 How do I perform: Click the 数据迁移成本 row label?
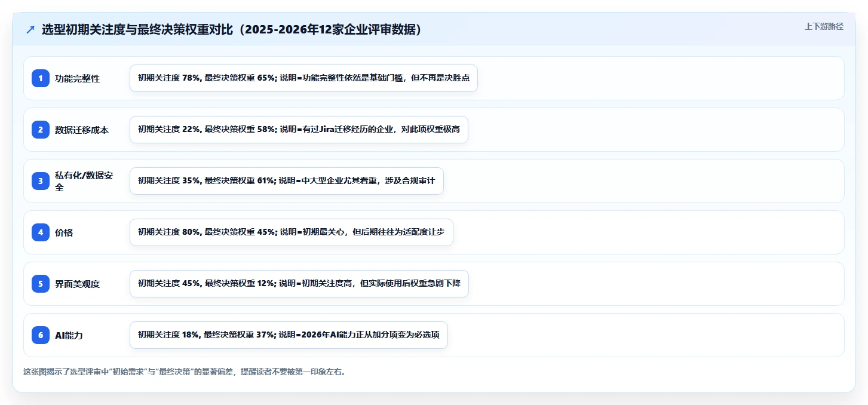pyautogui.click(x=82, y=130)
